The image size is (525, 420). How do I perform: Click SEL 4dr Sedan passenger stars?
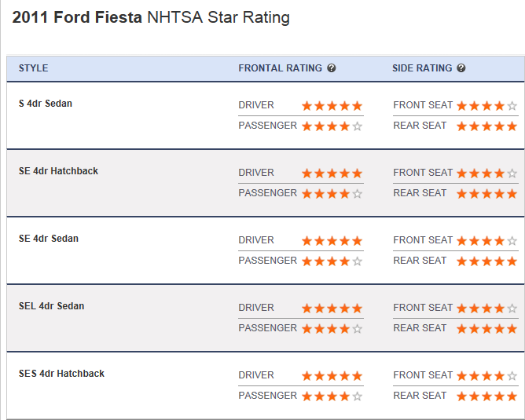(332, 328)
